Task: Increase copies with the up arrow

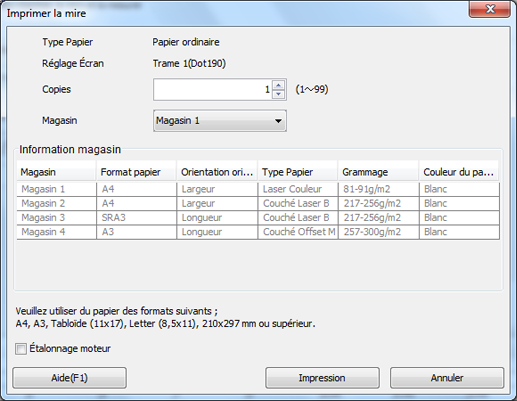Action: (278, 85)
